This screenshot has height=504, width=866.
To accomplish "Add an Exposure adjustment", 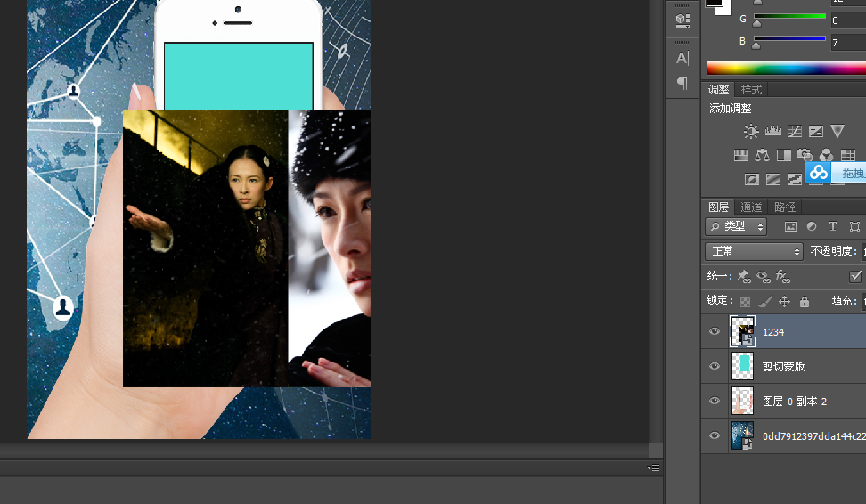I will pos(816,132).
